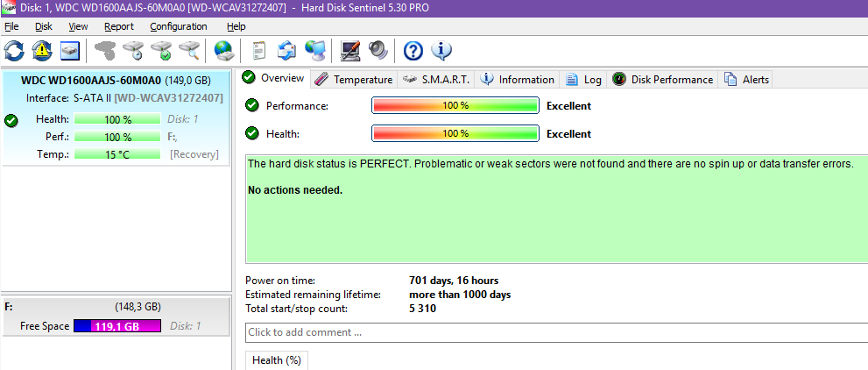Click the globe and monitor toolbar icon
Image resolution: width=868 pixels, height=370 pixels.
tap(315, 51)
